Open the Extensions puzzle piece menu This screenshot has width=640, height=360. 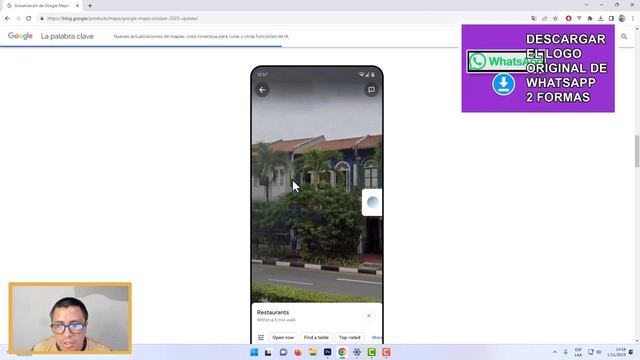[x=590, y=18]
